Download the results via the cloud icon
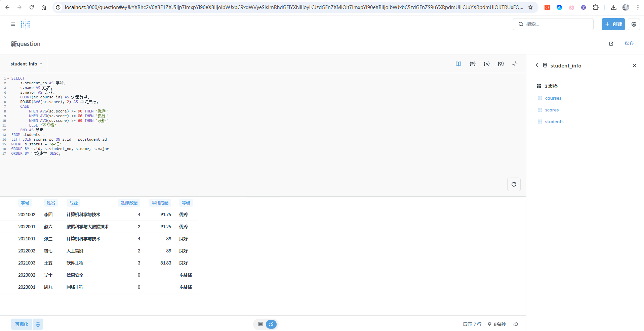This screenshot has height=331, width=644. [x=516, y=324]
